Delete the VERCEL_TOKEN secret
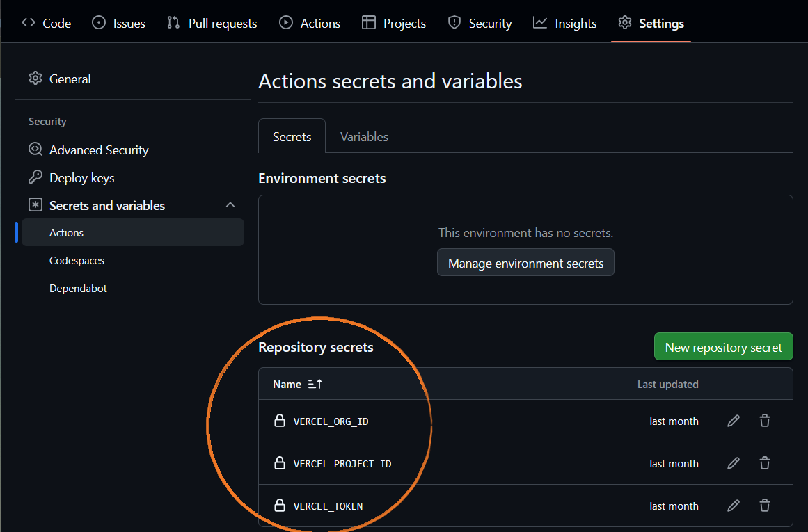 pyautogui.click(x=765, y=505)
